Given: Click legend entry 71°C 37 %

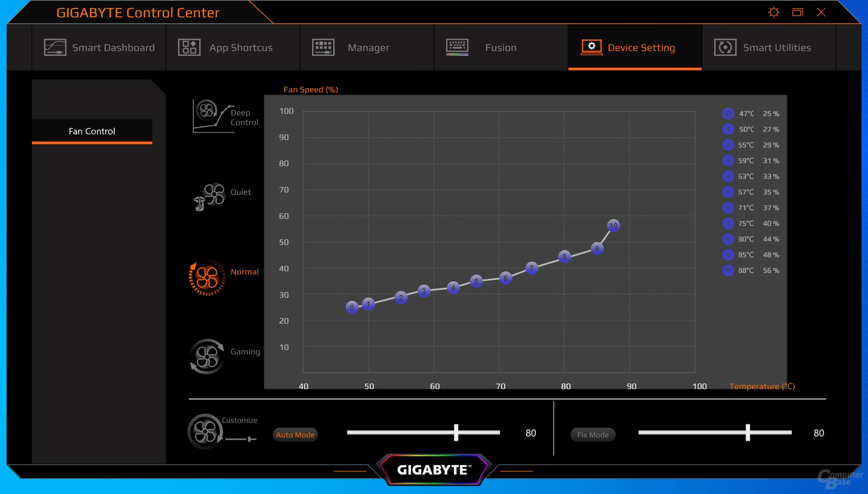Looking at the screenshot, I should click(x=751, y=208).
